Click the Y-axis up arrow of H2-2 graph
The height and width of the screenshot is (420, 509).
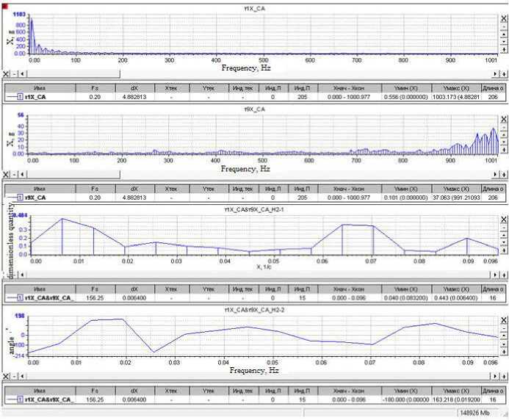(x=503, y=336)
